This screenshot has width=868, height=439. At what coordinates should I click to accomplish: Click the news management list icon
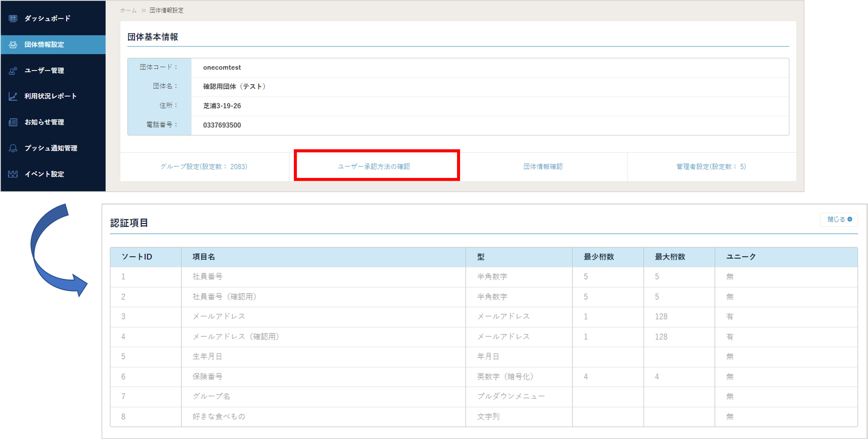tap(13, 122)
